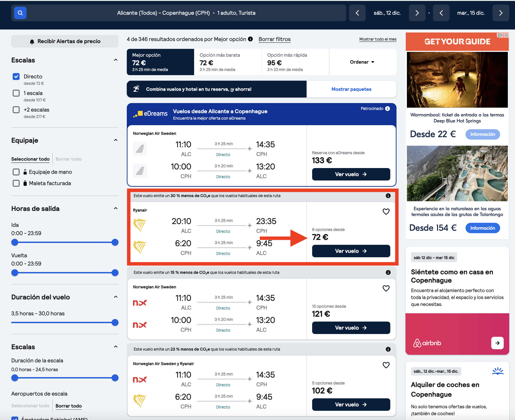The width and height of the screenshot is (515, 420).
Task: Click the airbnb arrow button
Action: [x=497, y=343]
